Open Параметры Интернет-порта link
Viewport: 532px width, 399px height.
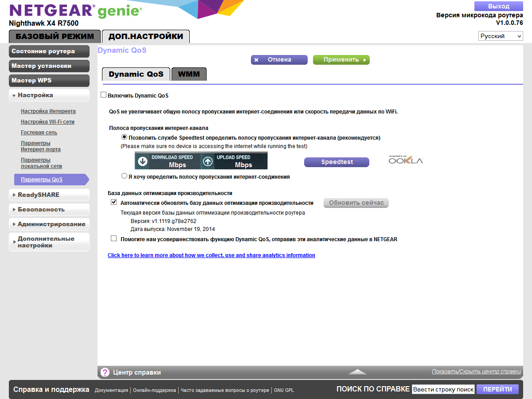(41, 146)
